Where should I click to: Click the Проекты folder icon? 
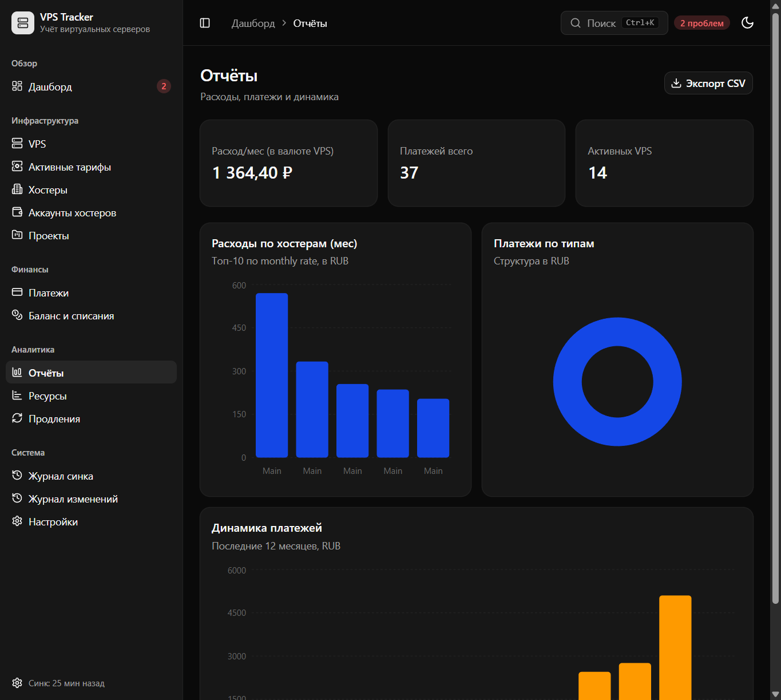(17, 235)
